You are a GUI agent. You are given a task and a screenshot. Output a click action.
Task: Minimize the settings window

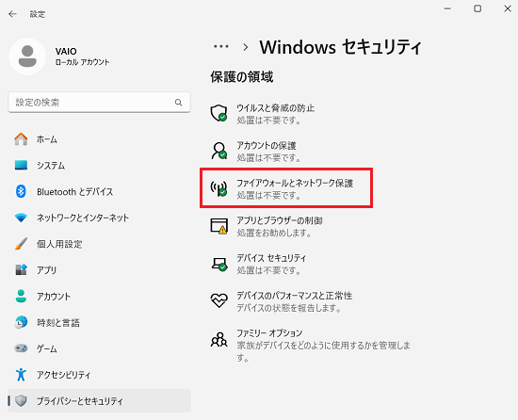447,8
